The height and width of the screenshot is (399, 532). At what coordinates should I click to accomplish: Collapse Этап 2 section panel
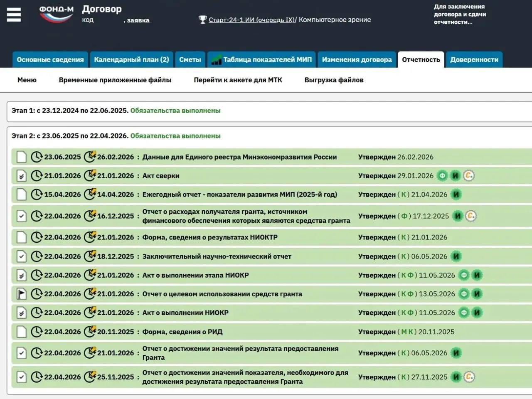coord(116,136)
